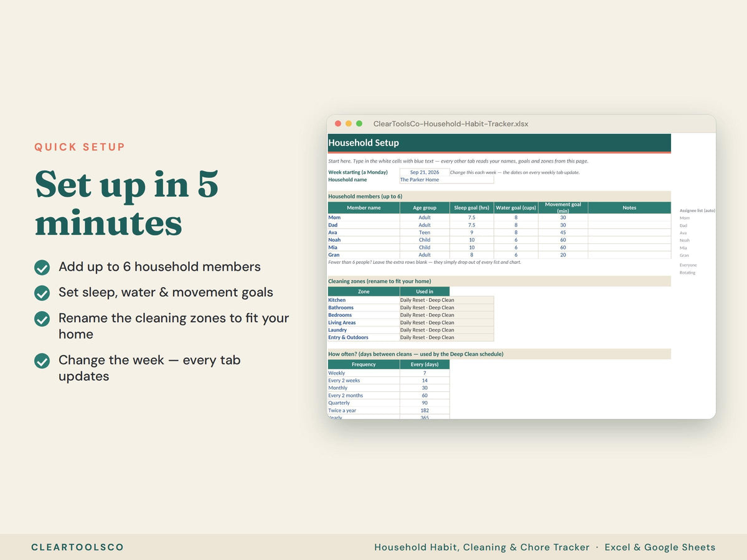Select the member name cell "Dad" in the members table

pos(364,225)
